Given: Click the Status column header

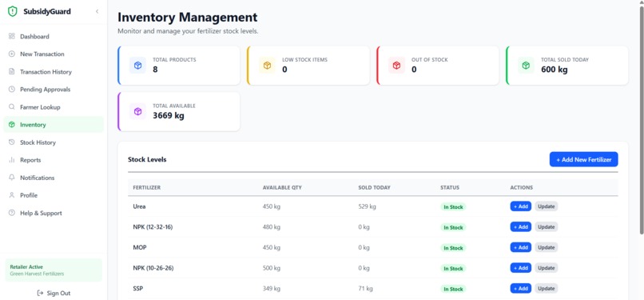Looking at the screenshot, I should tap(450, 188).
